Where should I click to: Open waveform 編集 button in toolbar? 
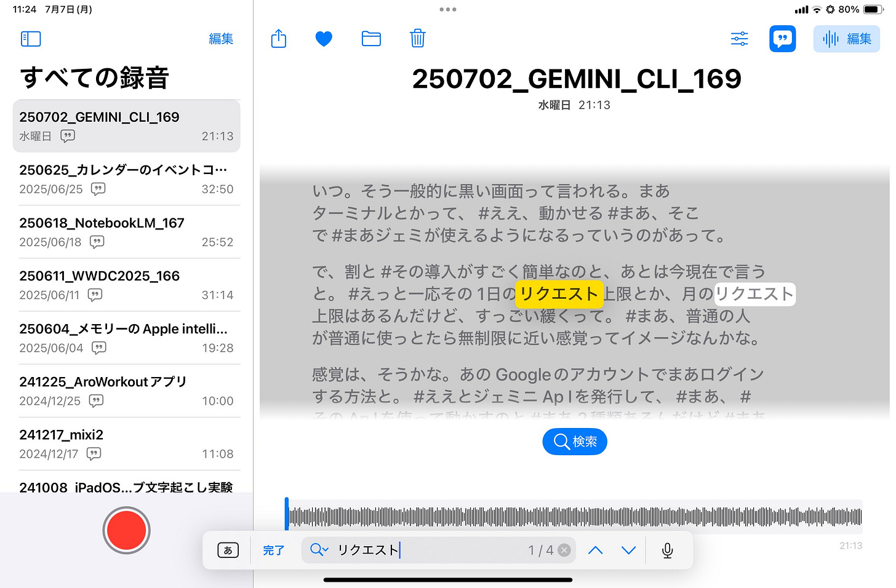(847, 39)
